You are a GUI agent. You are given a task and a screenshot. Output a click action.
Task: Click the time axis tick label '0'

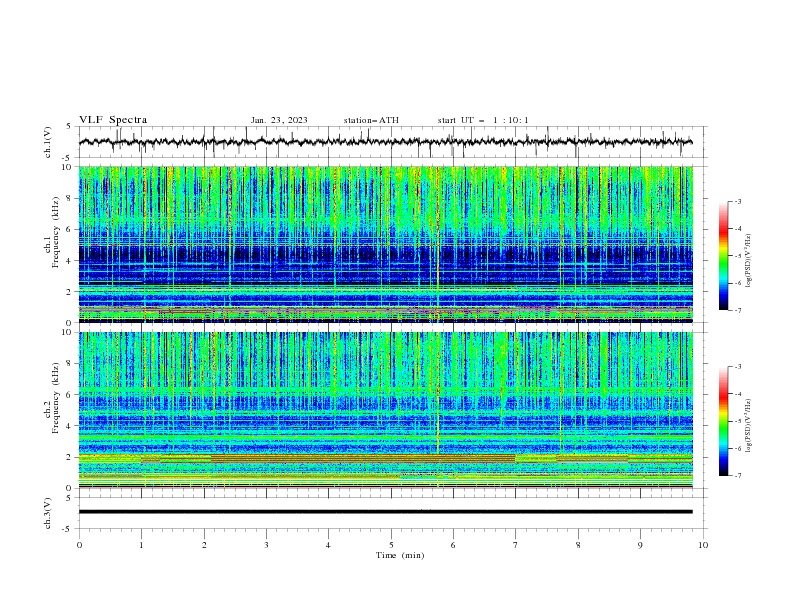79,545
